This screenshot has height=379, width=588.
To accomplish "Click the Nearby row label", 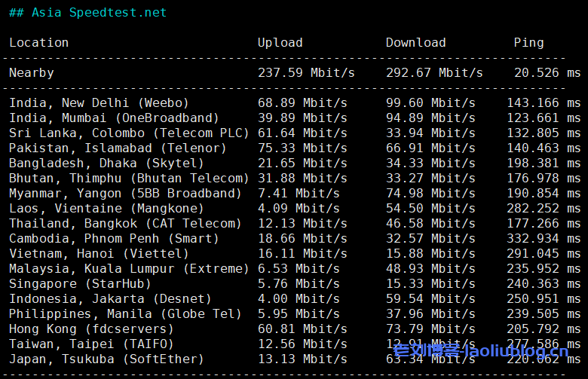I will coord(31,73).
